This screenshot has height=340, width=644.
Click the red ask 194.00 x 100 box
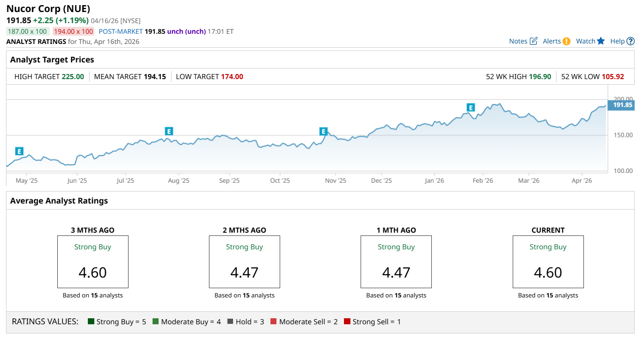coord(73,31)
